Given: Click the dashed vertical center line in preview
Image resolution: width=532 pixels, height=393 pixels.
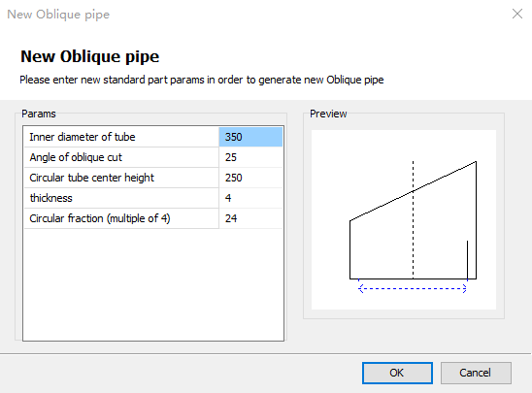Looking at the screenshot, I should 413,219.
